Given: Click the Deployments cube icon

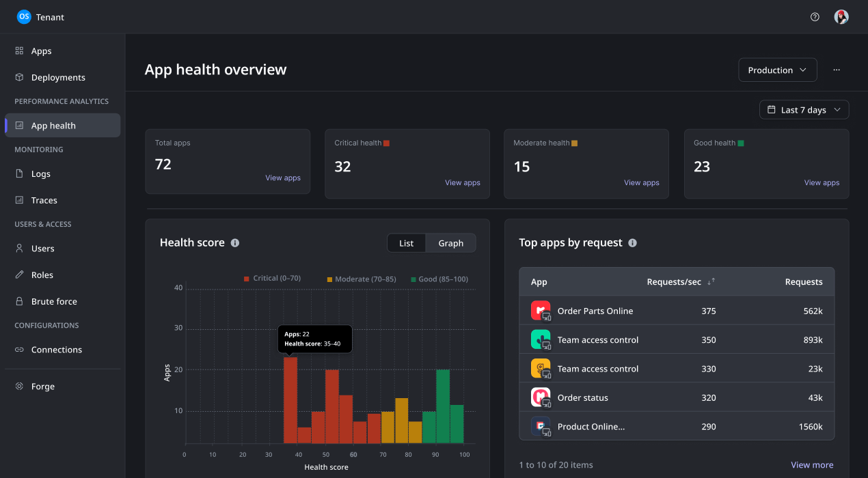Looking at the screenshot, I should pyautogui.click(x=19, y=77).
